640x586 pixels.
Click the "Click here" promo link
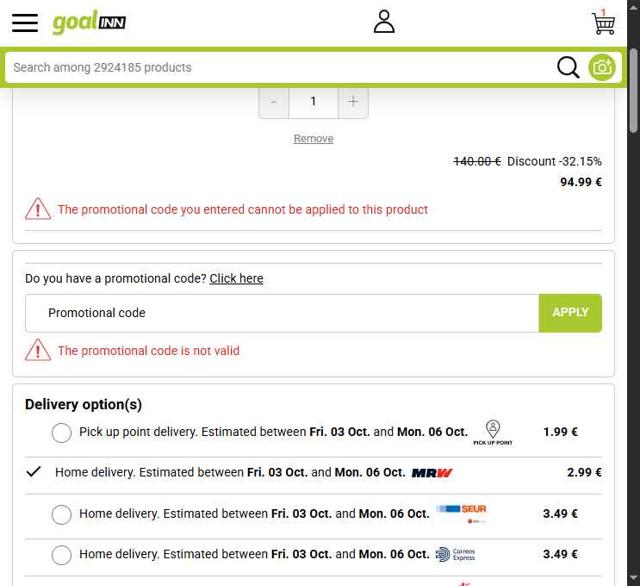pos(236,279)
